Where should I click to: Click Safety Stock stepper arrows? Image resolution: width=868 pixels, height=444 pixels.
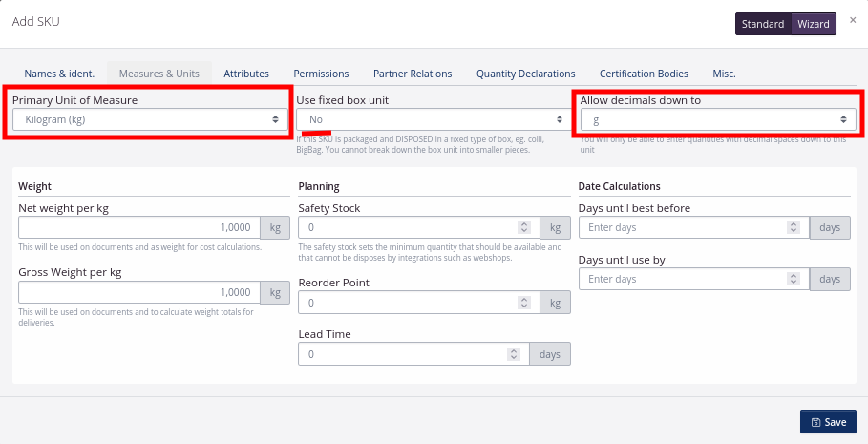[523, 227]
